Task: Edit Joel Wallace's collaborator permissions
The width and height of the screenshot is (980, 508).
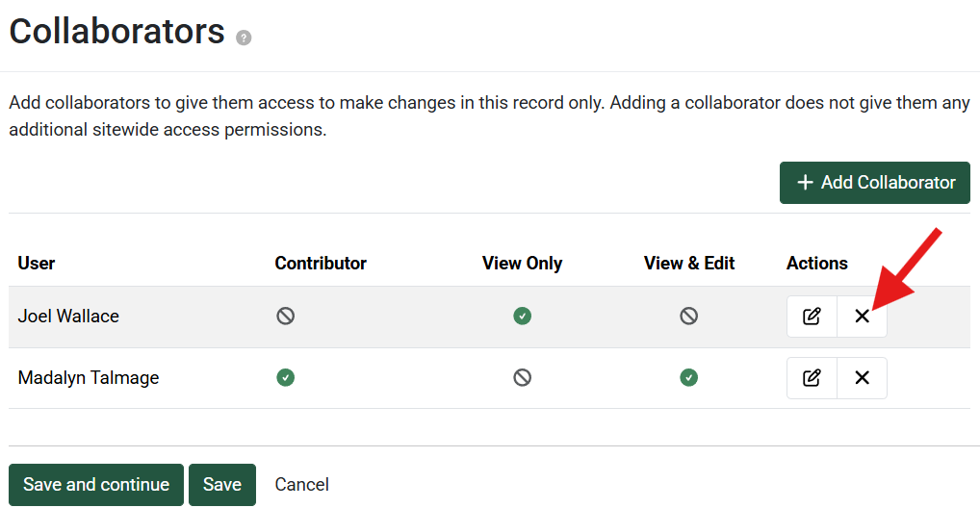Action: pyautogui.click(x=812, y=317)
